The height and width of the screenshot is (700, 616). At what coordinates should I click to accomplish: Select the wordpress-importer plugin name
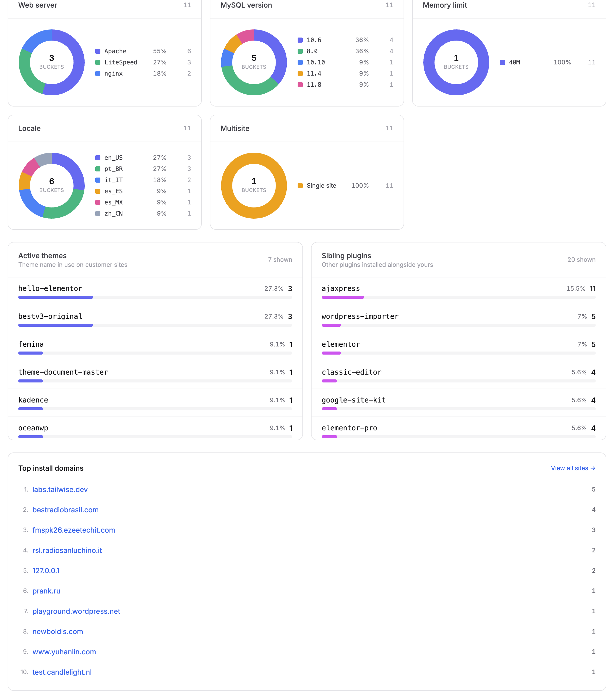tap(360, 317)
